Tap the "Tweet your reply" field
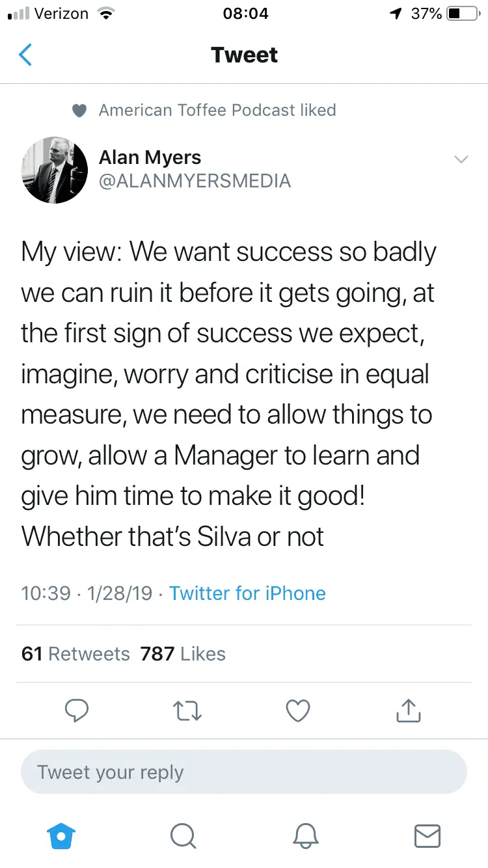 coord(244,772)
